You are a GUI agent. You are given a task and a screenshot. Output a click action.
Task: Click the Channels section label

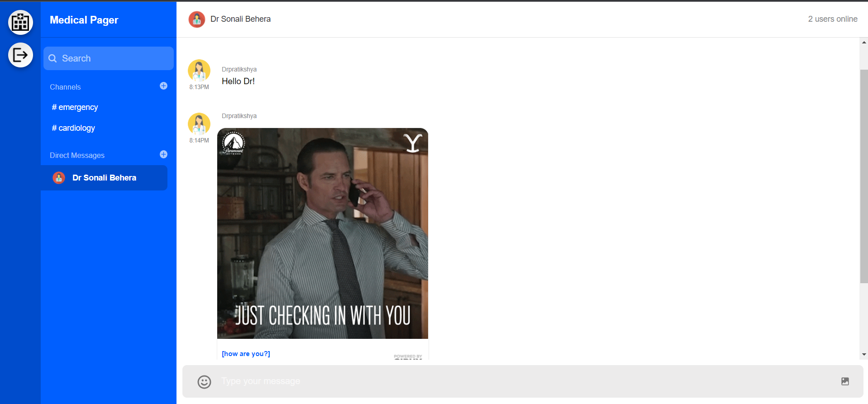coord(65,87)
